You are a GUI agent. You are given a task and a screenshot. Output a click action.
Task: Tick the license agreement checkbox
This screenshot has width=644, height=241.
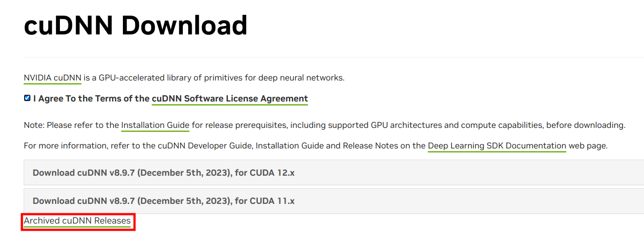pyautogui.click(x=27, y=98)
